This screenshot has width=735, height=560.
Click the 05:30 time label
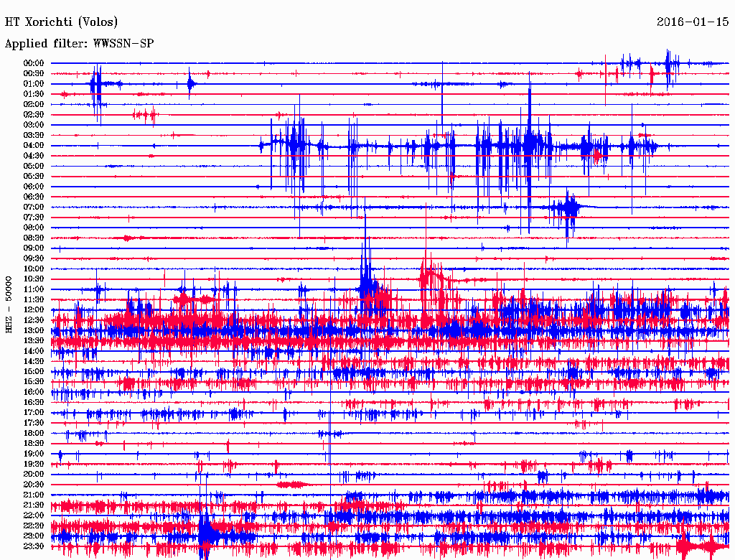[x=34, y=177]
